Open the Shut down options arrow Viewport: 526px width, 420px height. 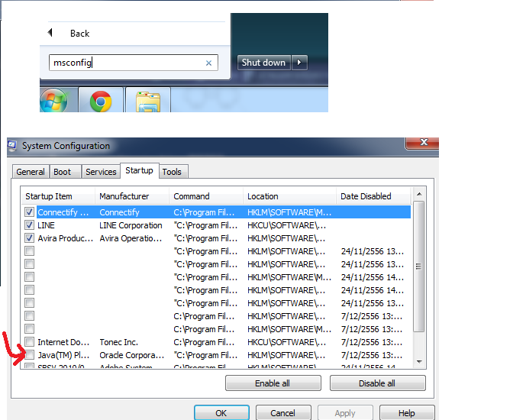coord(299,63)
